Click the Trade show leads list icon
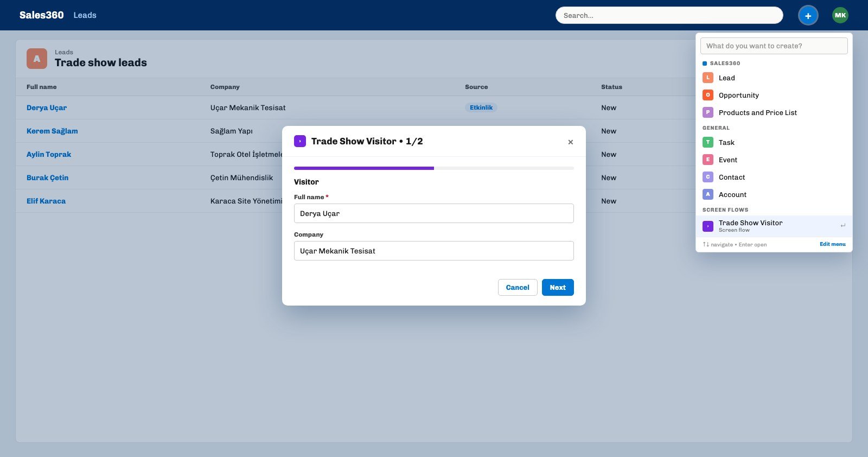The width and height of the screenshot is (868, 457). coord(37,59)
